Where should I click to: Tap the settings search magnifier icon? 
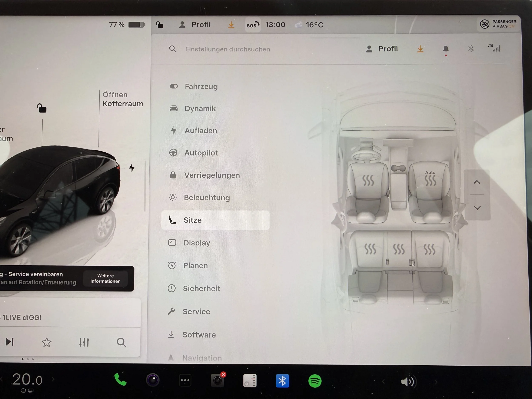172,49
